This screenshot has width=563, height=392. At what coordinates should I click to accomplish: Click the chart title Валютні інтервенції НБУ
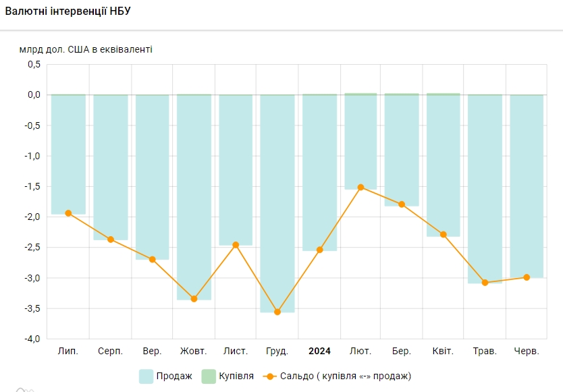pyautogui.click(x=68, y=13)
